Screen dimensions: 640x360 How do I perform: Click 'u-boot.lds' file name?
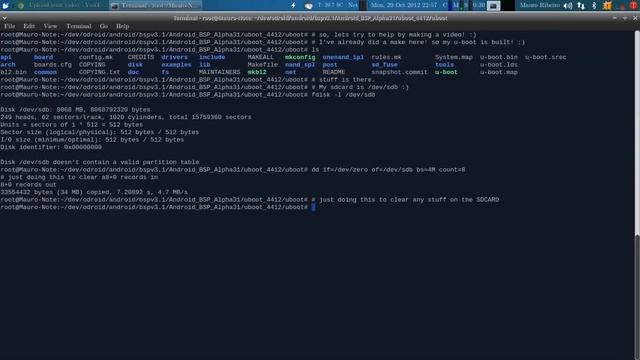499,65
